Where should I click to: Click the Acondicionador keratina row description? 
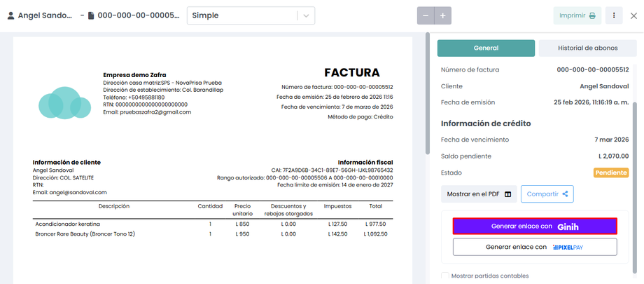tap(68, 224)
